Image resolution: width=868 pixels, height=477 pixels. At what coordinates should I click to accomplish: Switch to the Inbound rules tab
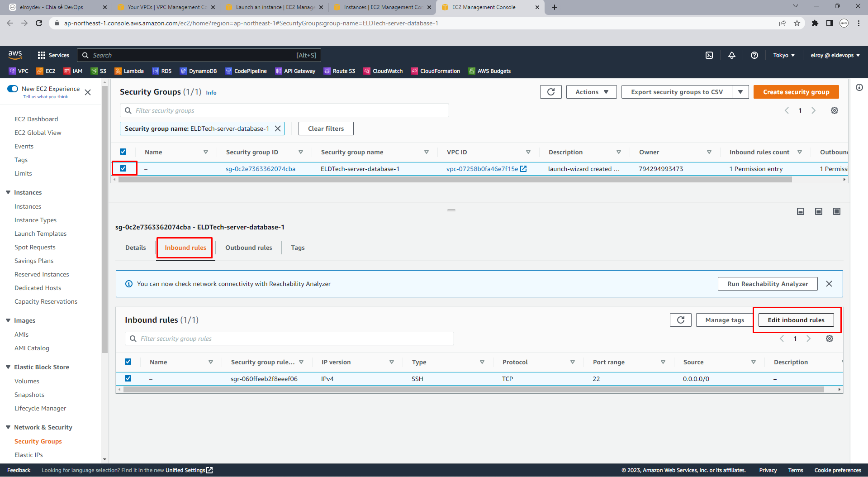[185, 248]
